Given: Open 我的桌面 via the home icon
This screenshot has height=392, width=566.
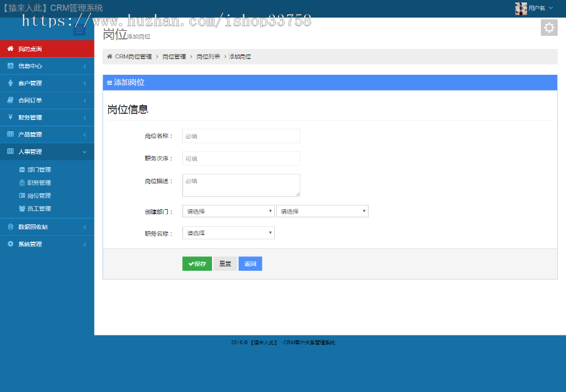Looking at the screenshot, I should (x=10, y=48).
